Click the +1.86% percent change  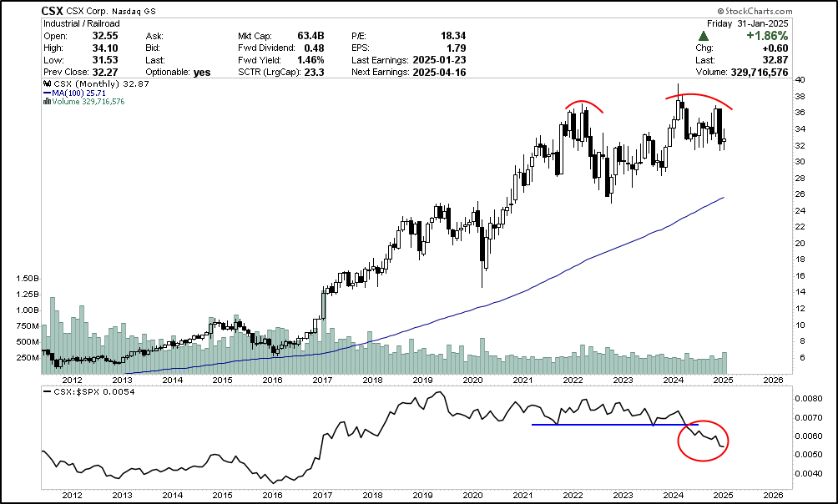point(769,36)
